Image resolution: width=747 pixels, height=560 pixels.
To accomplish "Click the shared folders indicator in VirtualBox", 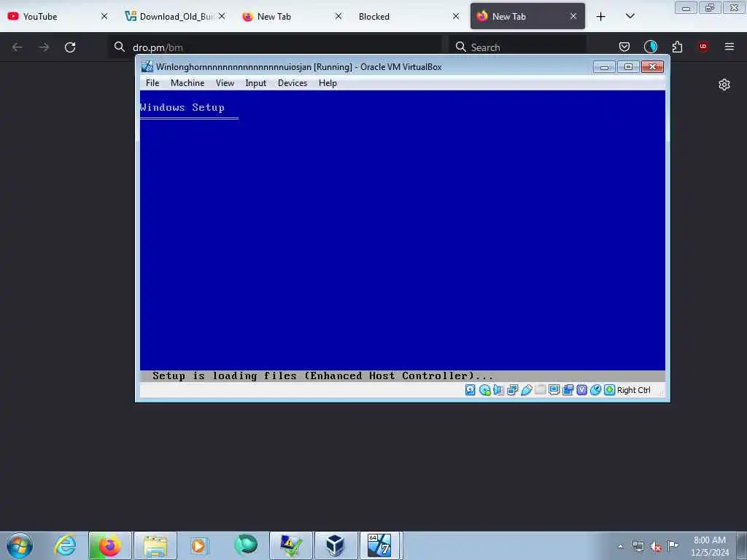I will click(541, 390).
